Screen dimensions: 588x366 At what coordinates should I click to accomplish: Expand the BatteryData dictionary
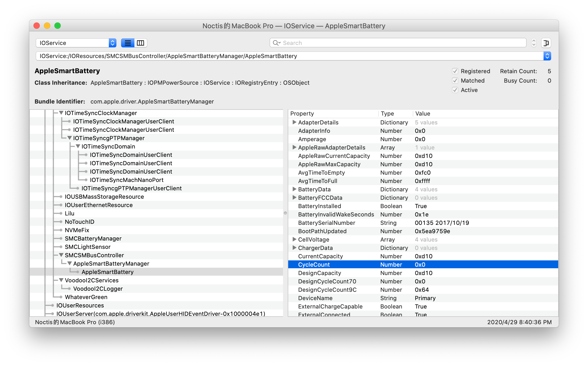[x=294, y=189]
